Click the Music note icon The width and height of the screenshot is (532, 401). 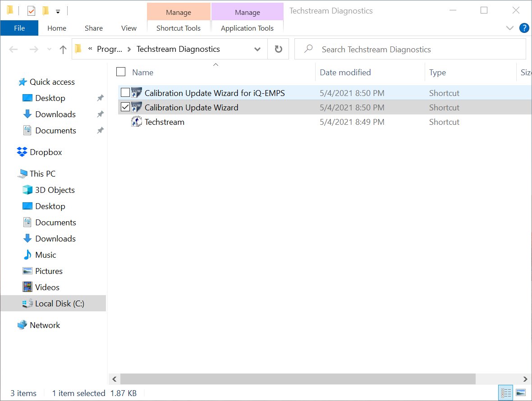pos(28,255)
